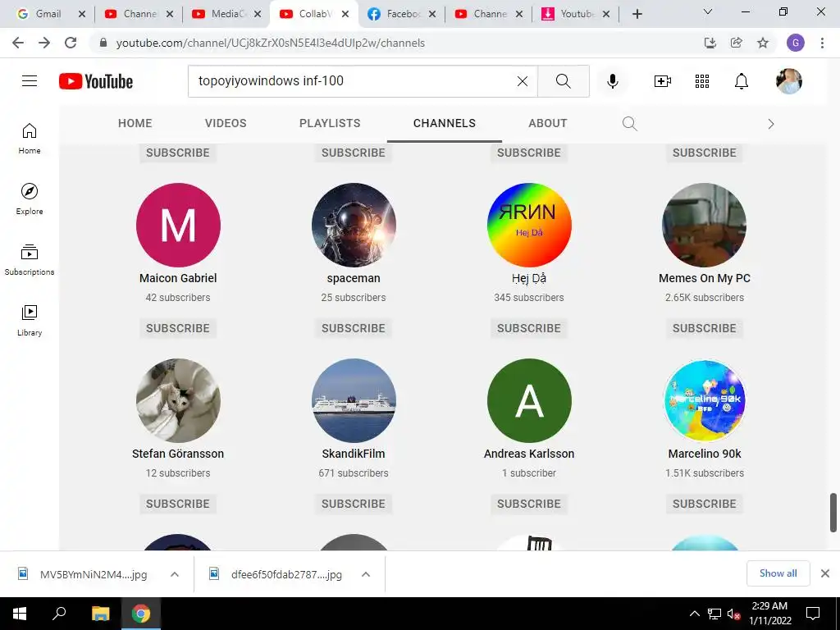Click the muted volume tray icon
Image resolution: width=840 pixels, height=630 pixels.
(733, 614)
